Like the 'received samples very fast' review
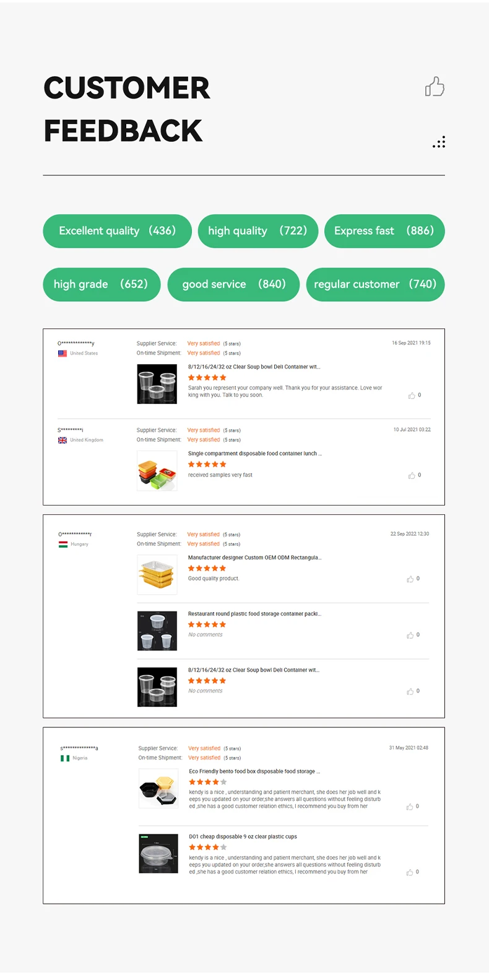This screenshot has height=980, width=489. click(412, 476)
